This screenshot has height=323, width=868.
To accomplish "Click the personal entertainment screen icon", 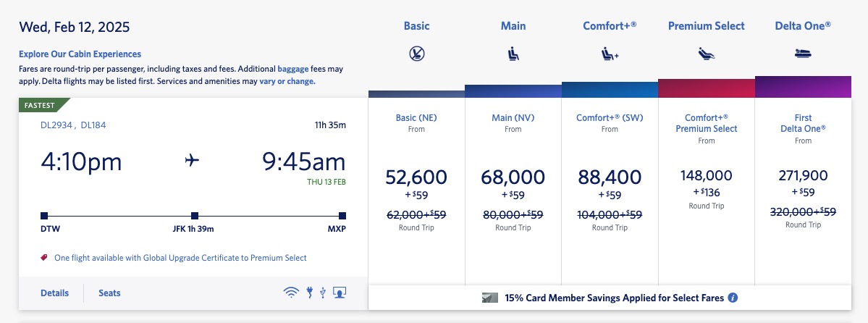I will pos(340,293).
